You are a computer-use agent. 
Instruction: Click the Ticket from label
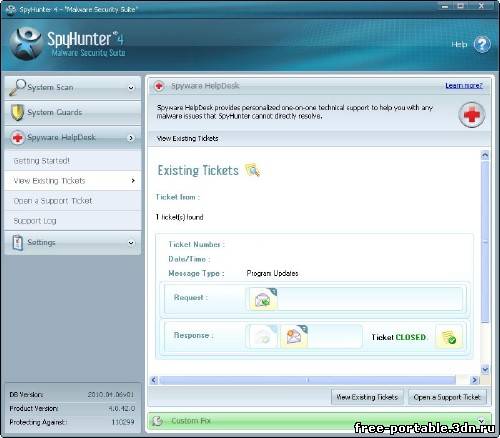(x=177, y=197)
